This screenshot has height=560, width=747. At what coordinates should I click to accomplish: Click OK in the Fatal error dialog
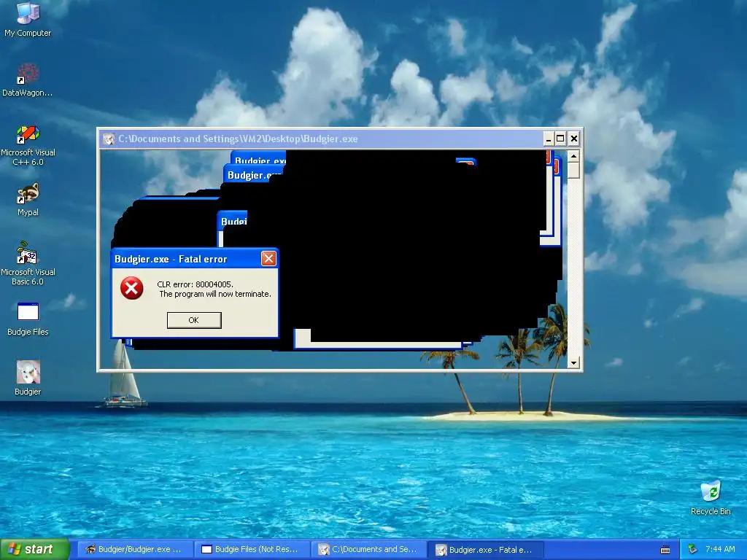[x=194, y=320]
